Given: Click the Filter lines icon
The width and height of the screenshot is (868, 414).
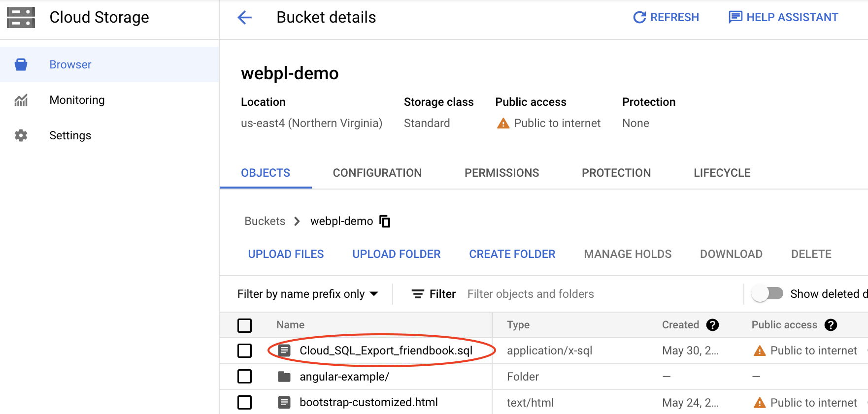Looking at the screenshot, I should coord(418,294).
